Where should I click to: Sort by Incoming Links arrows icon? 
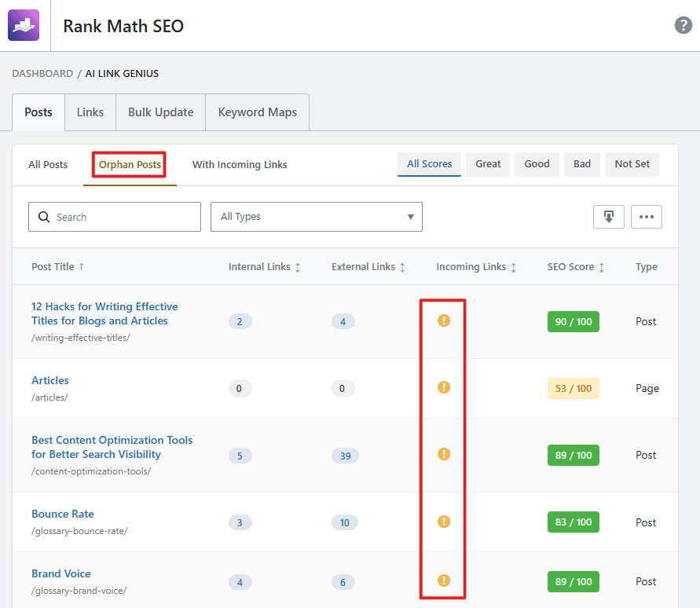pos(513,267)
